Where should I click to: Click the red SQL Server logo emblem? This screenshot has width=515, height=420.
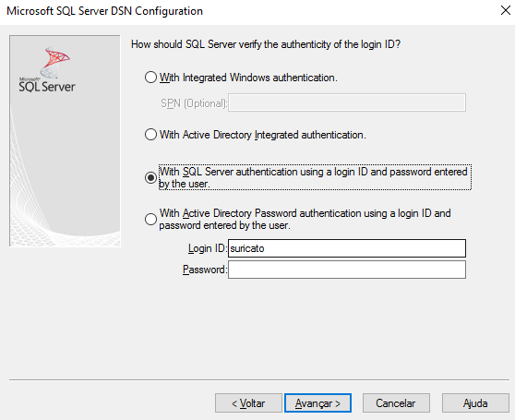(55, 62)
